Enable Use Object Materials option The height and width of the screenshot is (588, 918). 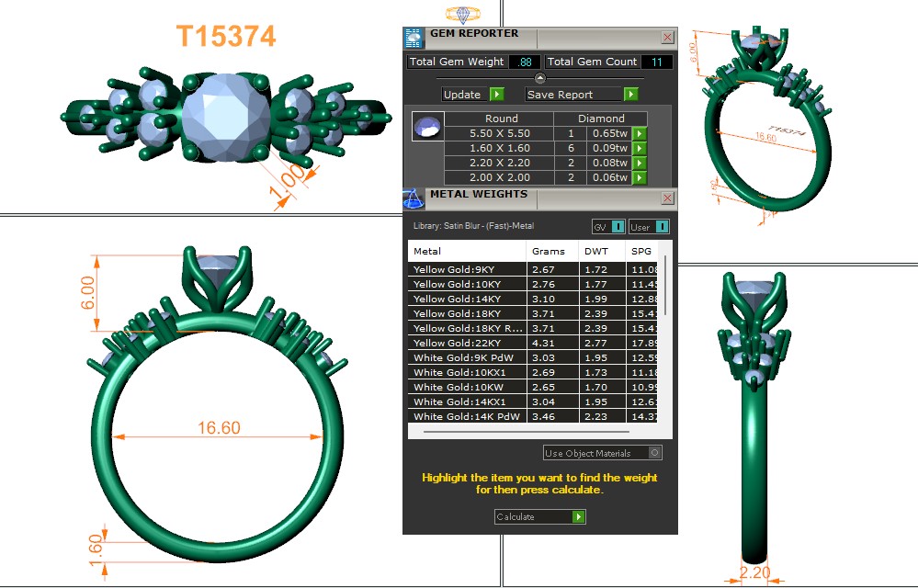point(653,453)
